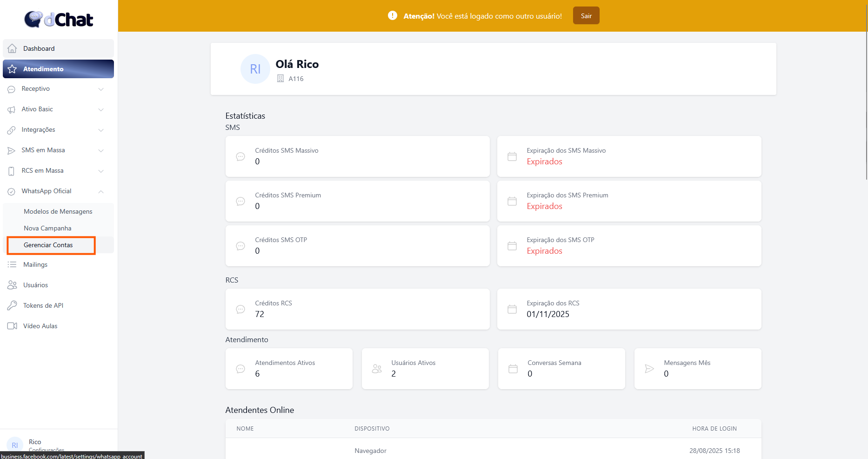
Task: Select Nova Campanha menu item
Action: (x=47, y=228)
